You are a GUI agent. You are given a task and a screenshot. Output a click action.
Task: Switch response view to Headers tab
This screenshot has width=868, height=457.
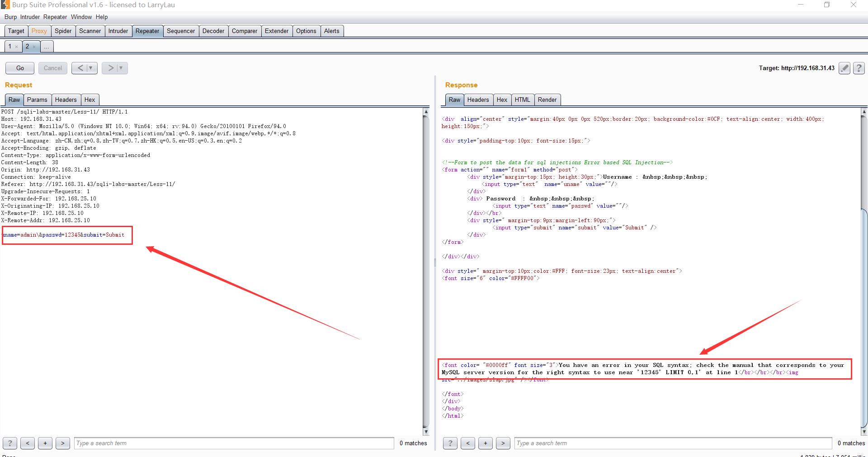pos(478,100)
